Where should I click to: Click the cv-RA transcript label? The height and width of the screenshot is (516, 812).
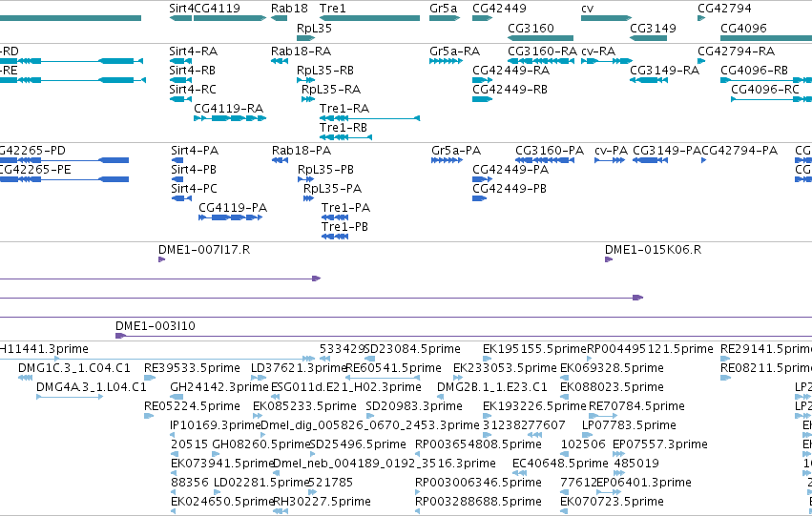[x=598, y=52]
